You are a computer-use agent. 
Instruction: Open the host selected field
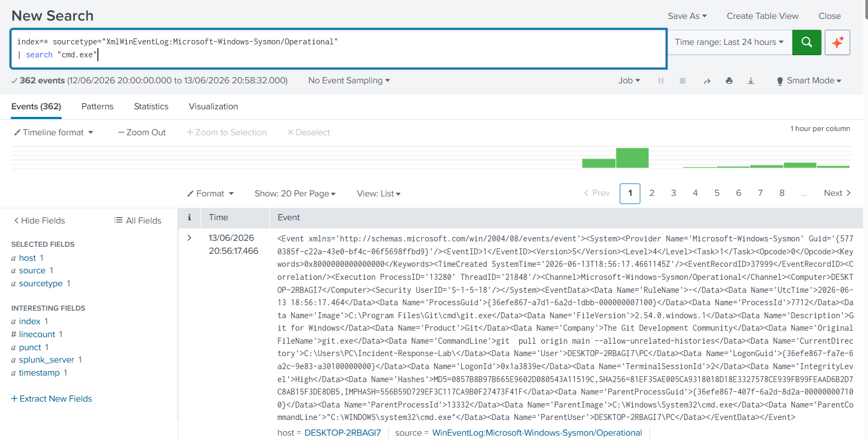(x=27, y=258)
